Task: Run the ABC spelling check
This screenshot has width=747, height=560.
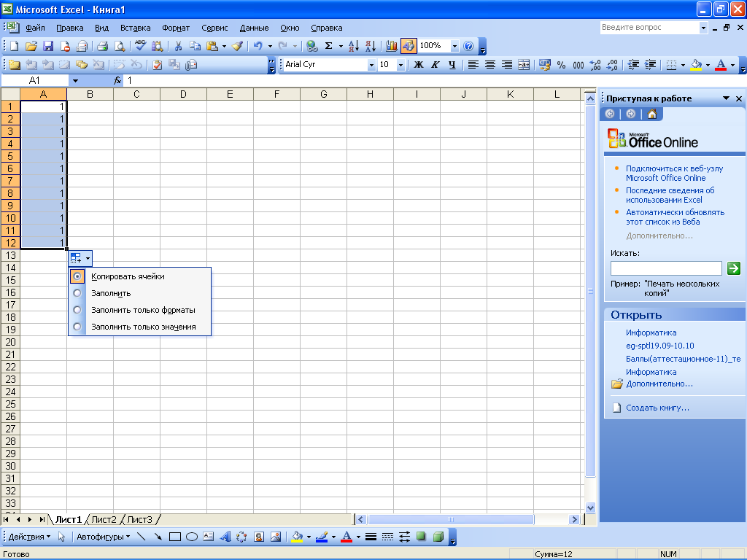Action: (141, 46)
